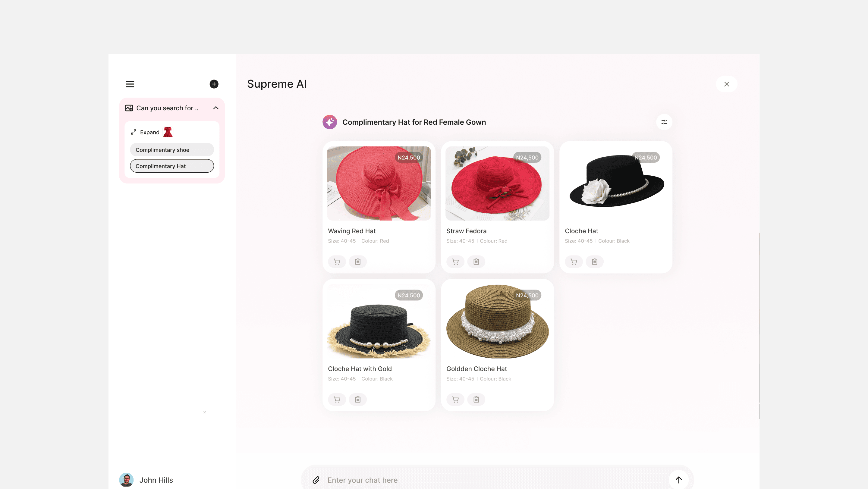Select the Complimentary shoe option

(x=171, y=150)
